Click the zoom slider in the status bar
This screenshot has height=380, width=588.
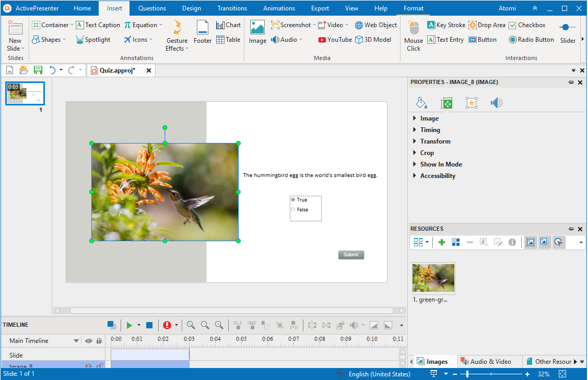click(467, 374)
